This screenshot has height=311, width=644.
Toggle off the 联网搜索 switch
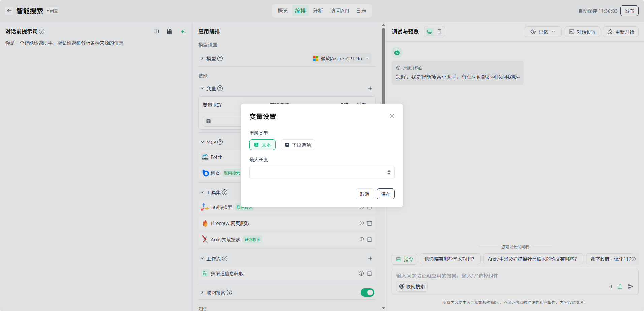367,292
